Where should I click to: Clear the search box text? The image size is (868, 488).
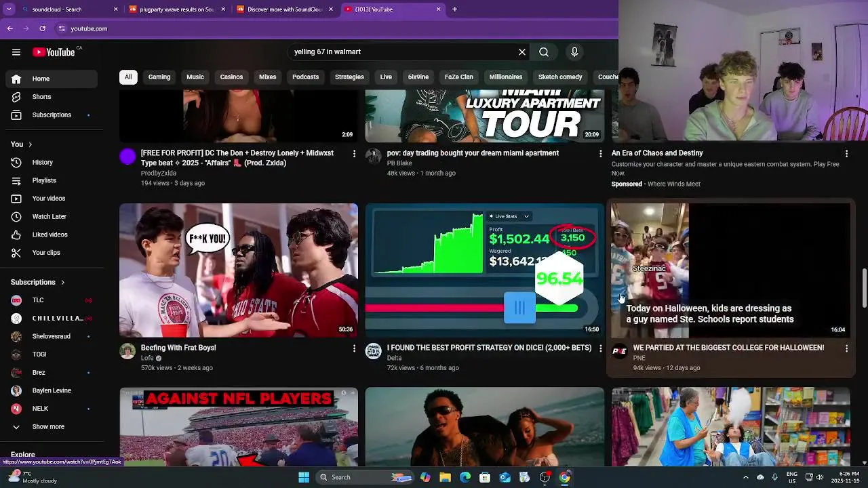522,52
